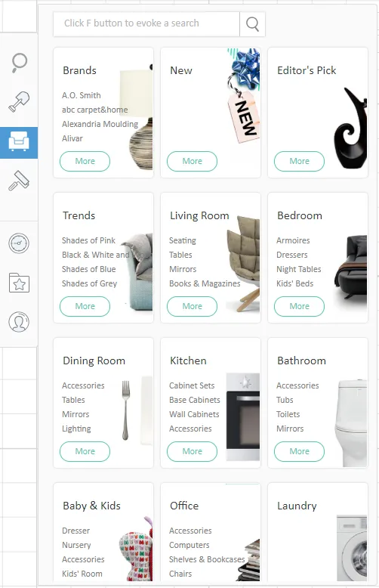Screen dimensions: 379x588
Task: Open the compass gauge icon in sidebar
Action: tap(19, 243)
